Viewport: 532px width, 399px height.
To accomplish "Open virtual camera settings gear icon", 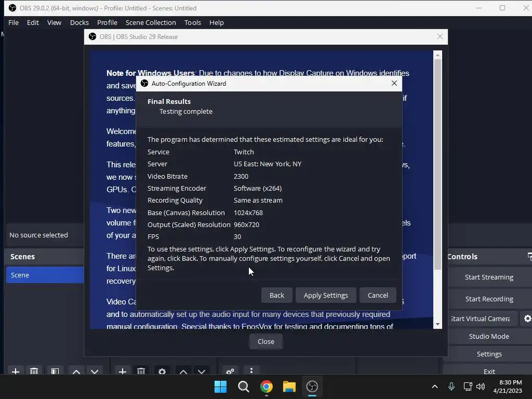I will pyautogui.click(x=527, y=318).
